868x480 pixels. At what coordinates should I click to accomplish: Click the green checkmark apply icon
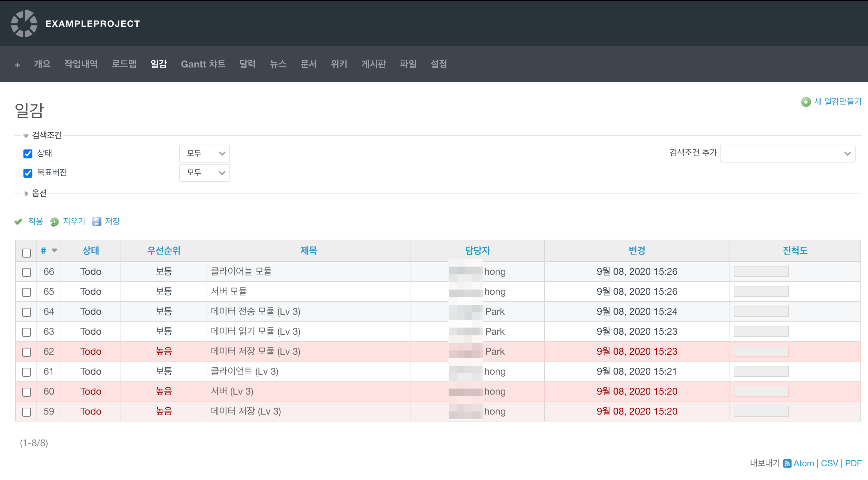pos(18,221)
